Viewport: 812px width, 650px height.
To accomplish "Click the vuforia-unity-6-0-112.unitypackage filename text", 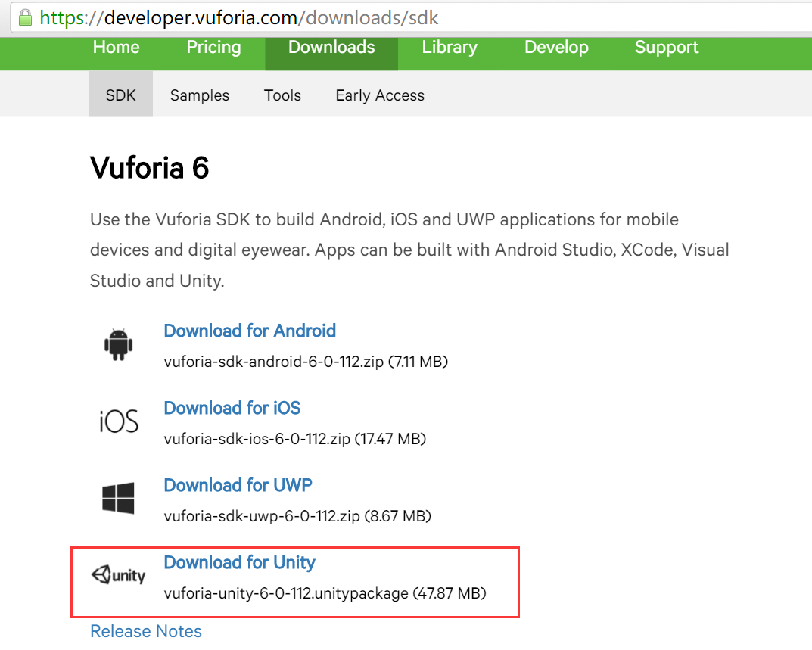I will [286, 593].
